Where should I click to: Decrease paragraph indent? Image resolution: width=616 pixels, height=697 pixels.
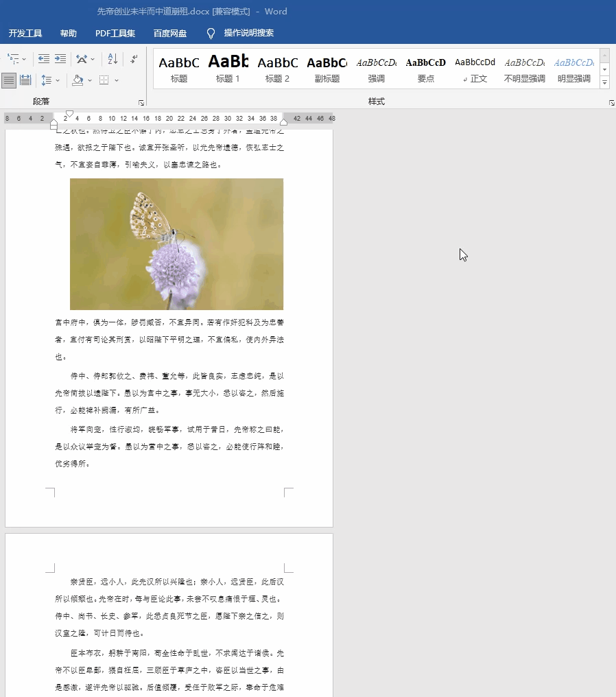coord(43,59)
